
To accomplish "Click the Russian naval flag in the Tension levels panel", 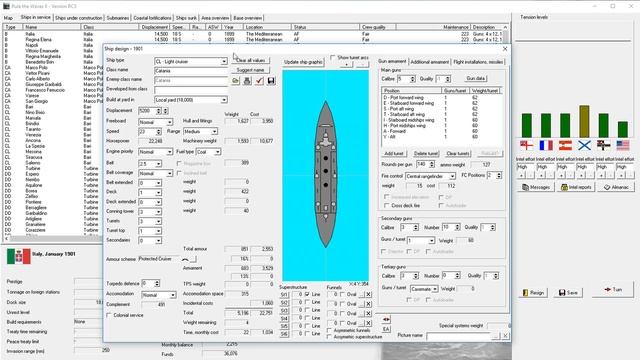I will (x=584, y=145).
